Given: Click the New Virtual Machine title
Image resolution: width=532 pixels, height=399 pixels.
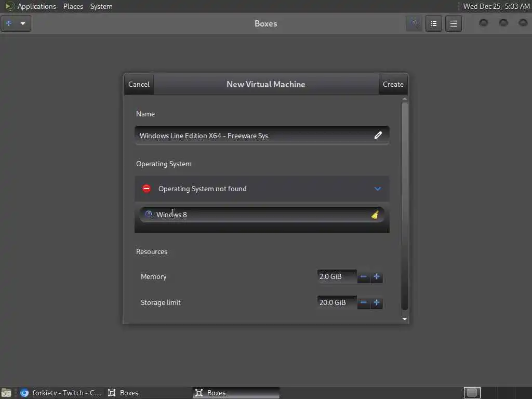Looking at the screenshot, I should [x=265, y=85].
